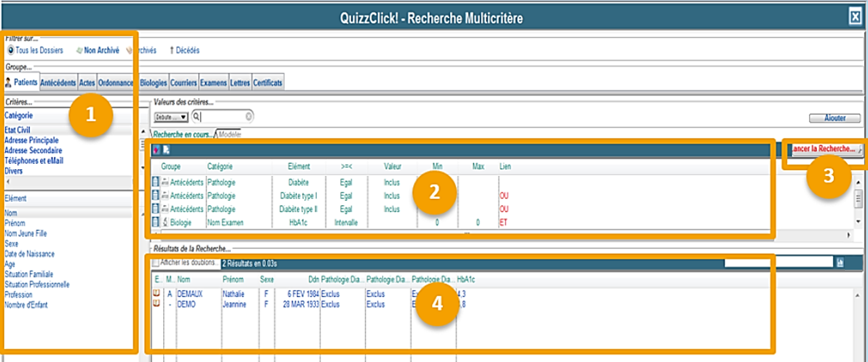Click row icon beside the Diabète type I criterion

pyautogui.click(x=156, y=195)
